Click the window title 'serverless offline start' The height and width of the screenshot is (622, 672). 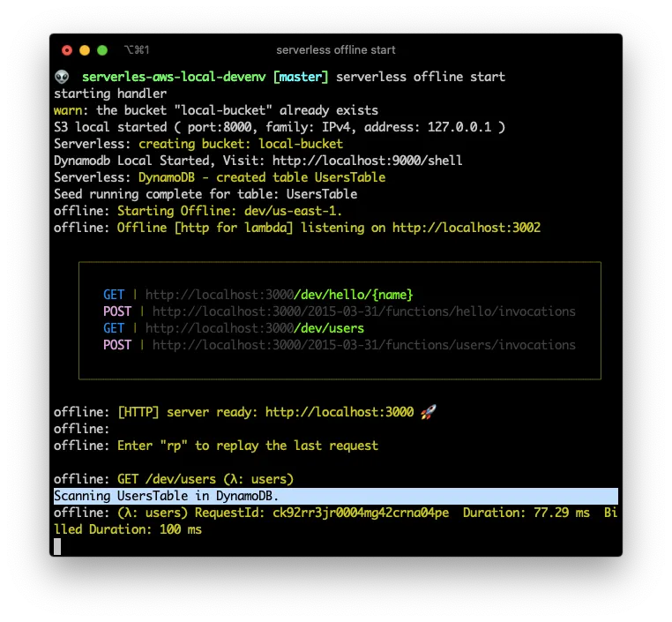click(336, 50)
